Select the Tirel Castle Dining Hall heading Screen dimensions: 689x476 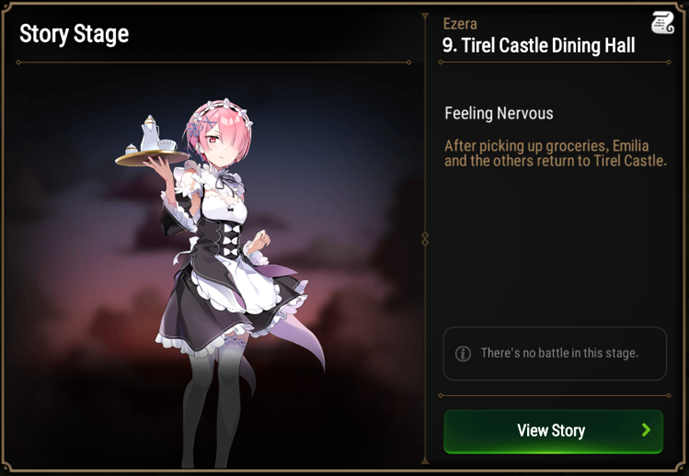click(539, 45)
